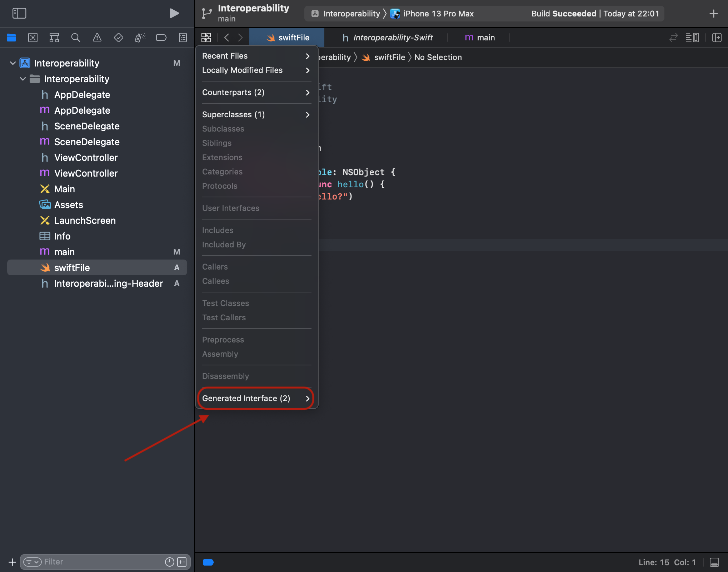Switch to the Interoperability-Swift tab

[387, 38]
